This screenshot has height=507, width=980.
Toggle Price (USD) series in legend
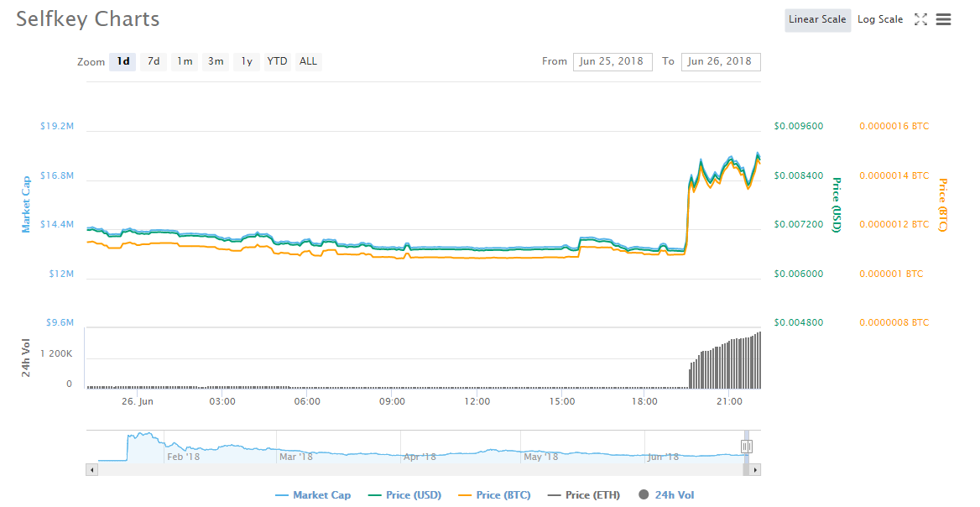[x=405, y=495]
